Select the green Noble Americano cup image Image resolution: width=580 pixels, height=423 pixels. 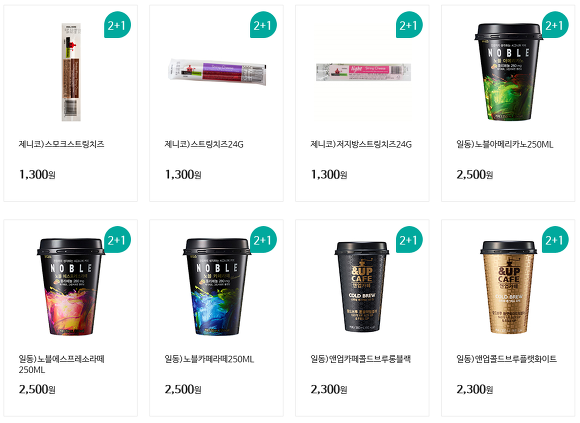pos(508,72)
